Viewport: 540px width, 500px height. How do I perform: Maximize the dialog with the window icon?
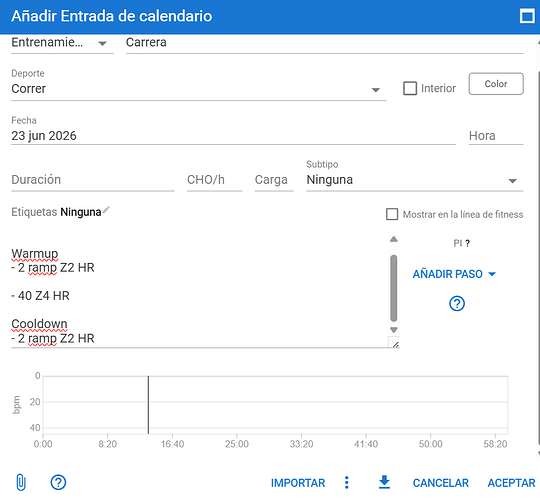coord(527,16)
